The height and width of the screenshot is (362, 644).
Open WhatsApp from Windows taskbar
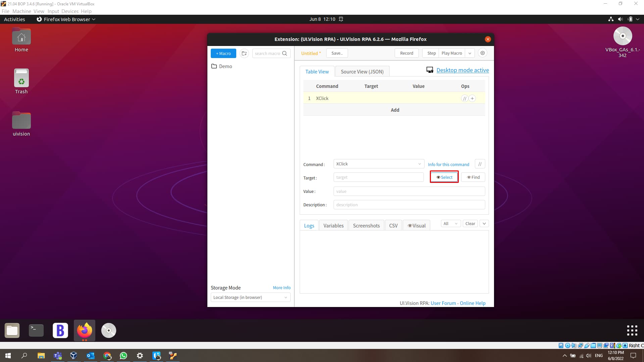coord(123,356)
